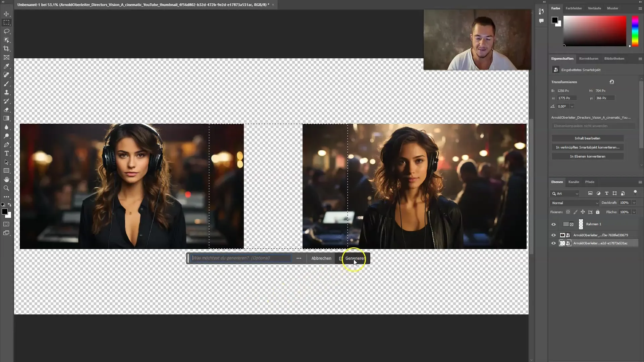Select the Hand tool
The width and height of the screenshot is (644, 362).
point(6,179)
